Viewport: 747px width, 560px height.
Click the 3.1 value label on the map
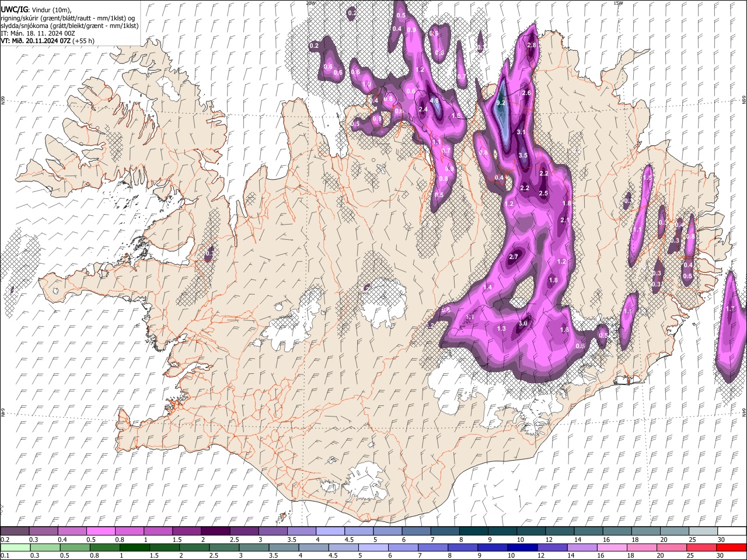[x=521, y=132]
